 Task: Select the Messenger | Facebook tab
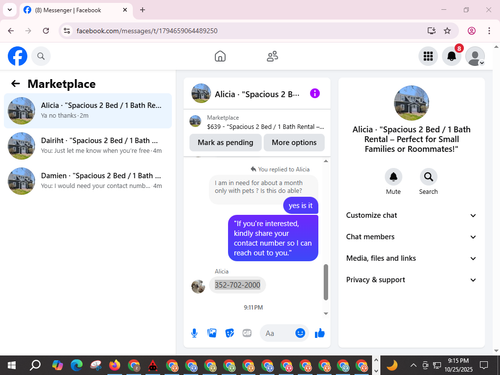coord(76,10)
